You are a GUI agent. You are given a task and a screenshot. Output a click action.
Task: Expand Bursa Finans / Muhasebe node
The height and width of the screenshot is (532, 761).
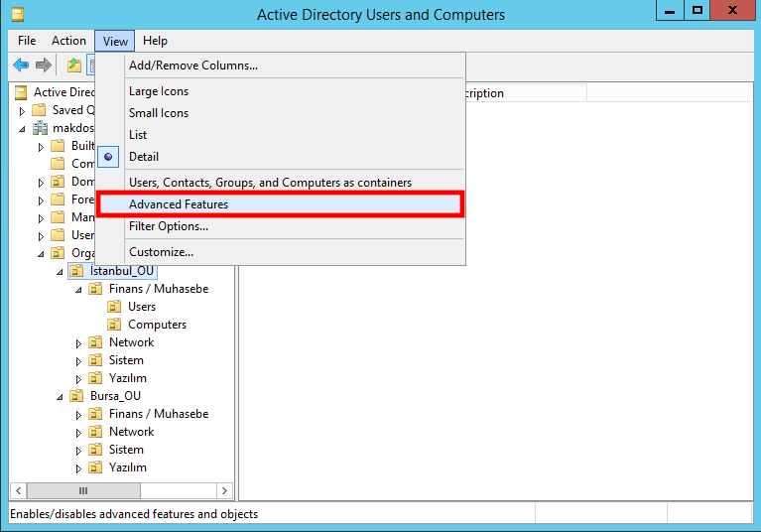coord(78,415)
